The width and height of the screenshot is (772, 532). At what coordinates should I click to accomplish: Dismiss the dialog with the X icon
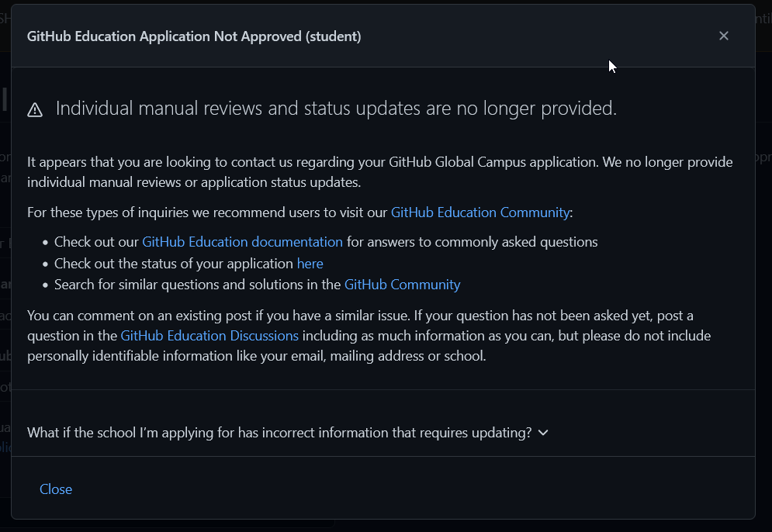click(x=724, y=36)
